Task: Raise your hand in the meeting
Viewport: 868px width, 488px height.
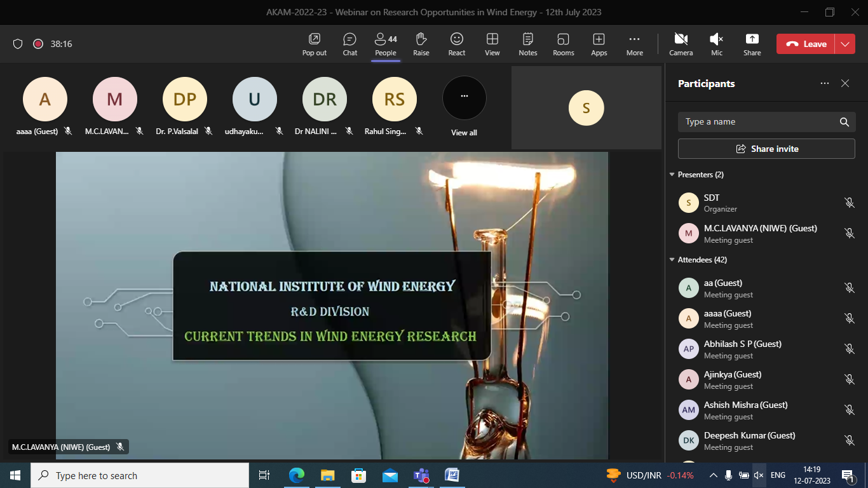Action: [421, 44]
